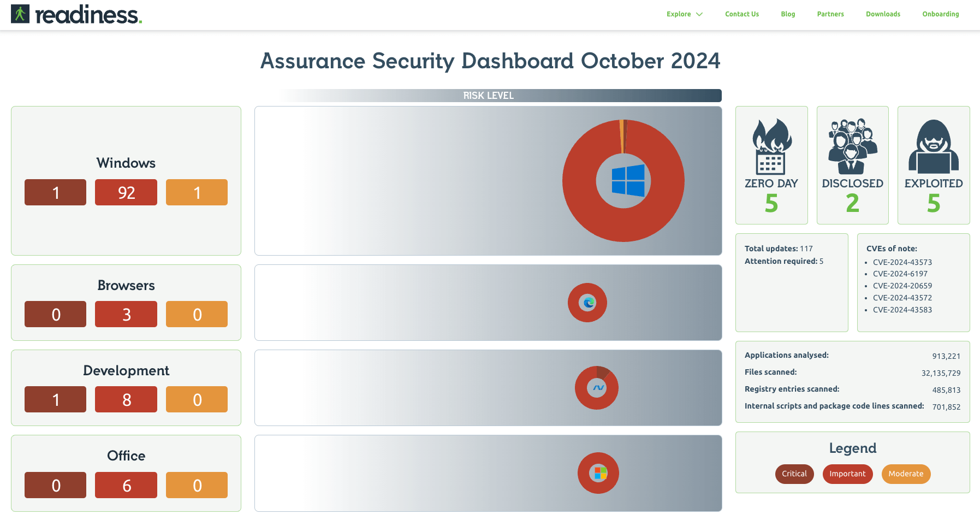The width and height of the screenshot is (980, 514).
Task: Open the Downloads nav link
Action: coord(883,14)
